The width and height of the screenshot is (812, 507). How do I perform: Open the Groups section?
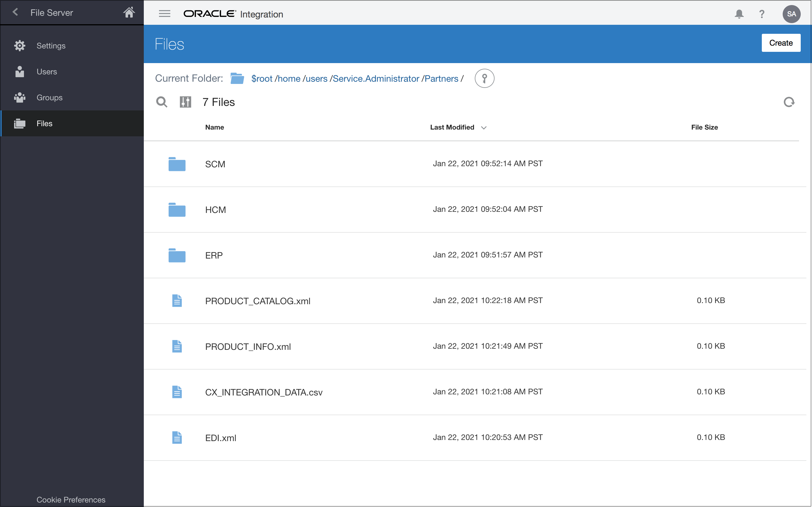(49, 97)
